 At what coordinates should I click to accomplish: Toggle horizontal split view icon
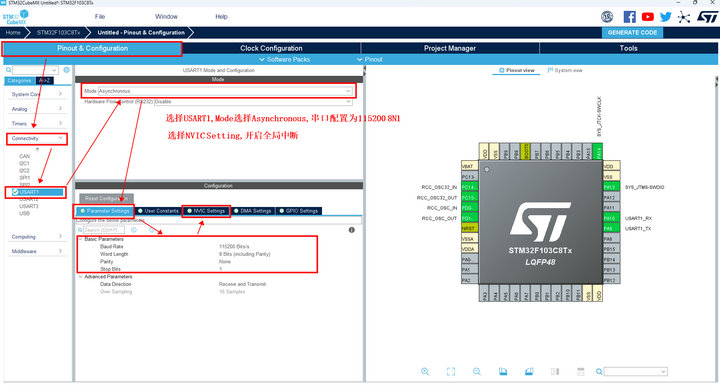point(581,371)
